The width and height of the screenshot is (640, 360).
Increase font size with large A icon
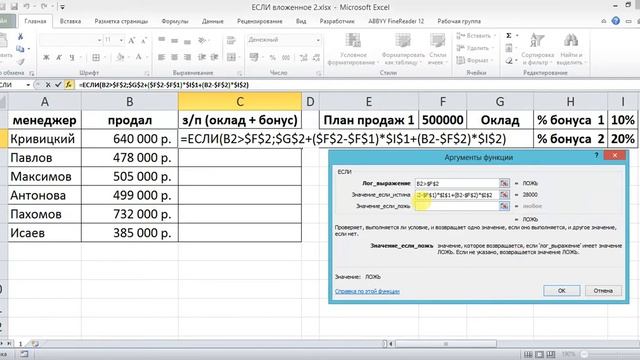click(x=131, y=40)
